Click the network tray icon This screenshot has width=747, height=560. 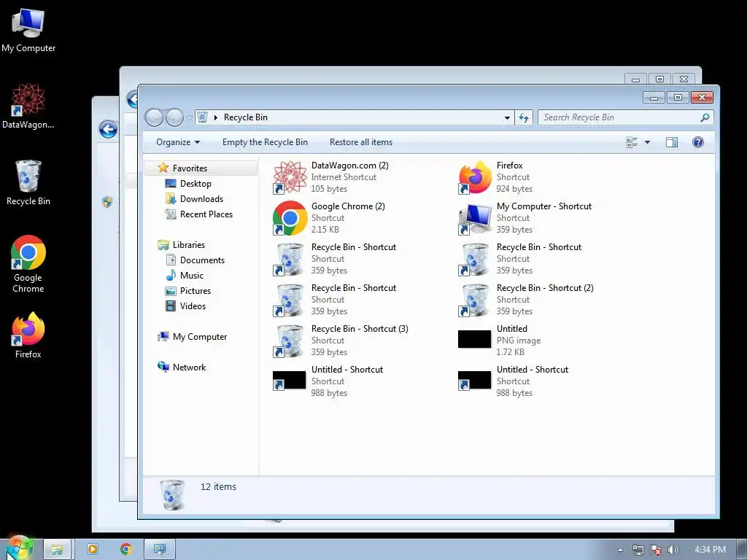[638, 550]
